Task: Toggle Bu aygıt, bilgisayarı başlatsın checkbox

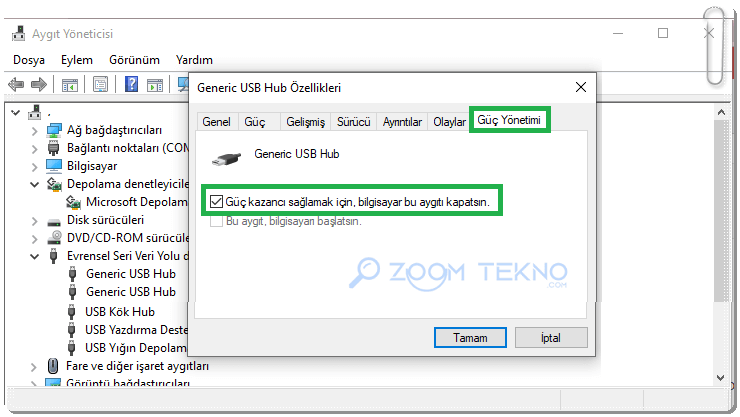Action: pos(216,221)
